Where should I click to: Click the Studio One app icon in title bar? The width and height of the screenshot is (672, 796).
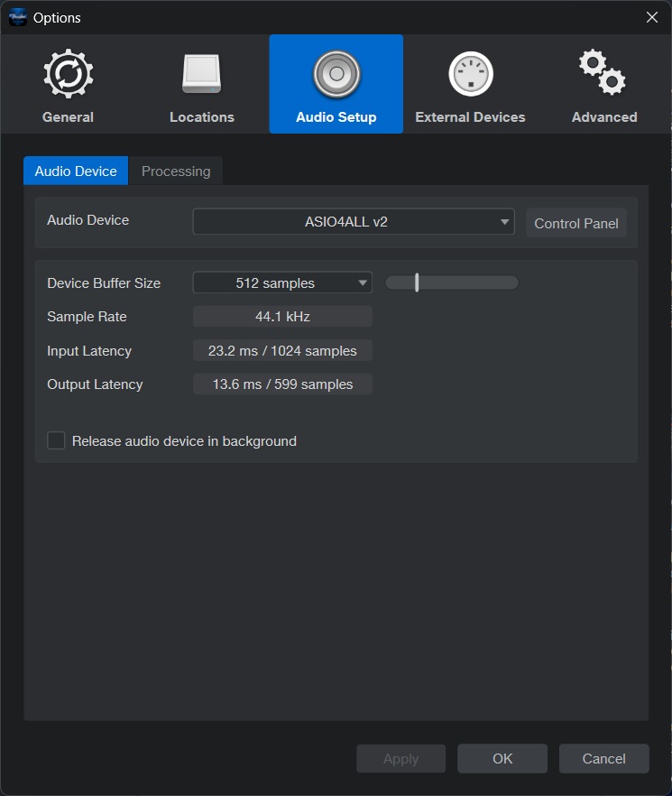(x=18, y=17)
